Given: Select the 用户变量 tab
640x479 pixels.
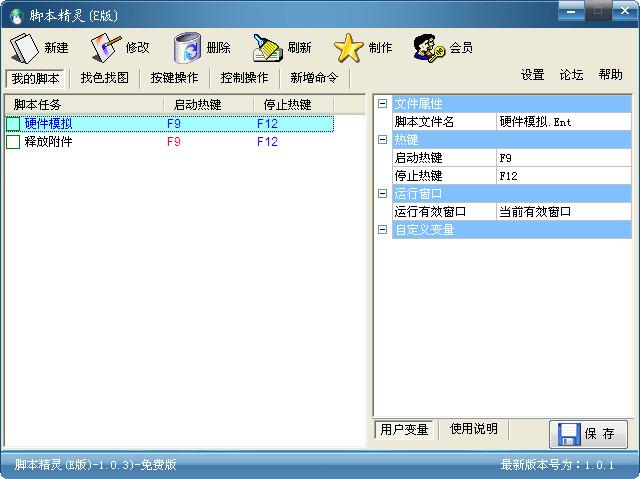Looking at the screenshot, I should coord(404,429).
